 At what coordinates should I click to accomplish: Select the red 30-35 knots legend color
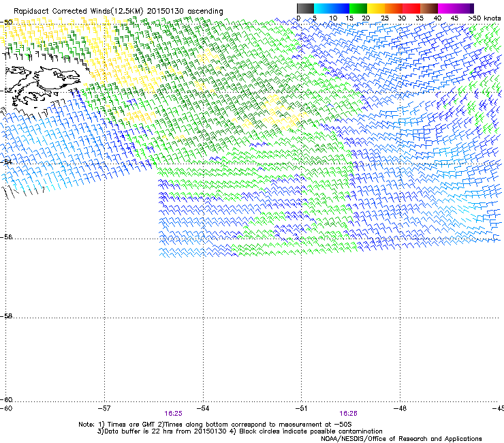click(x=411, y=8)
